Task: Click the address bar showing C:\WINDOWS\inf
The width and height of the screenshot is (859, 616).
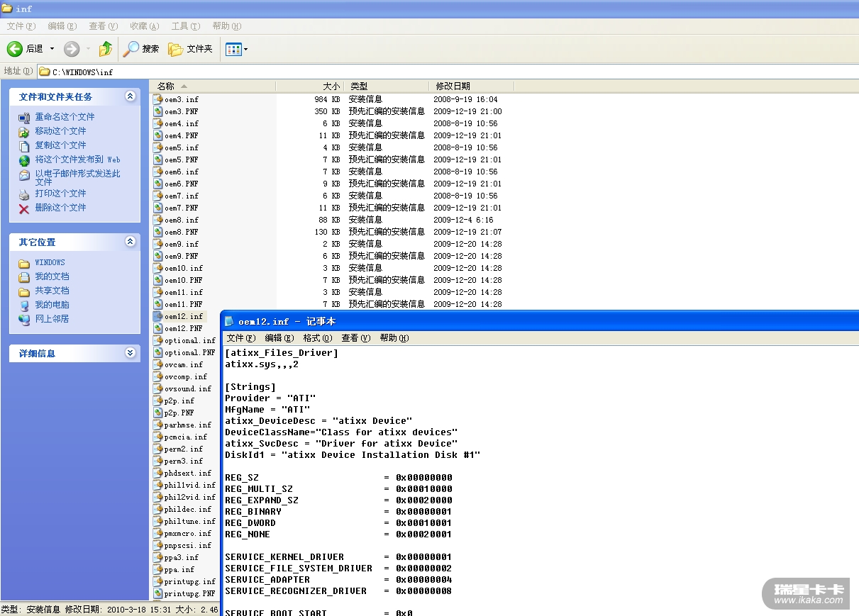Action: point(426,72)
